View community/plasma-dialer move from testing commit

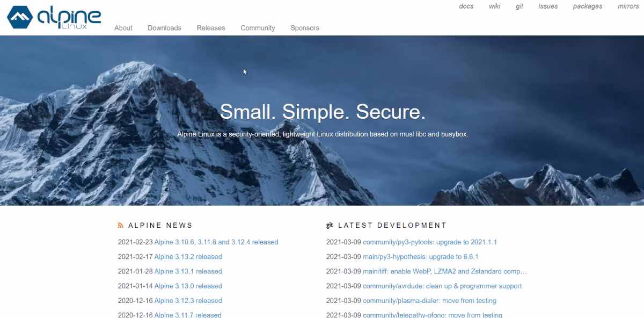pos(429,301)
